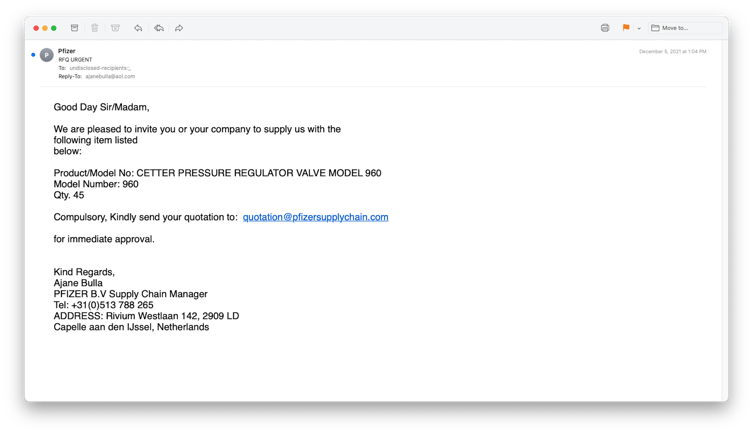The width and height of the screenshot is (753, 434).
Task: Flag message with orange flag
Action: pos(626,28)
